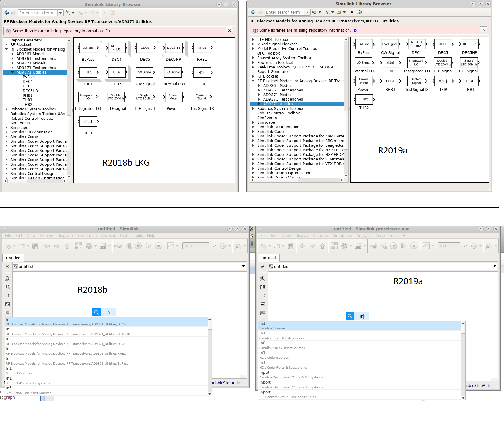Click the Save icon in R2019a Simulink toolbar
Screen dimensions: 504x421
coord(291,246)
